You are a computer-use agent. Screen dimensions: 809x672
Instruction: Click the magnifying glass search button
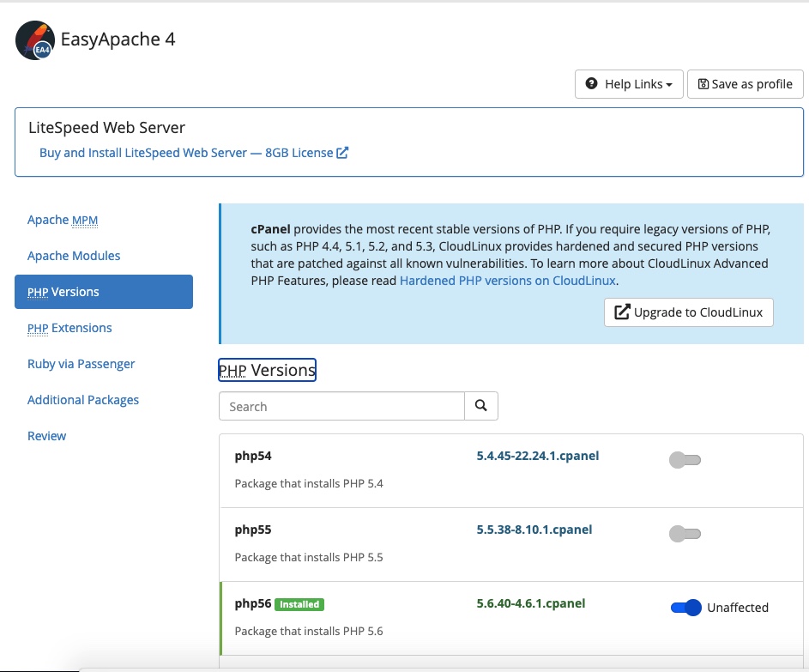pyautogui.click(x=481, y=406)
